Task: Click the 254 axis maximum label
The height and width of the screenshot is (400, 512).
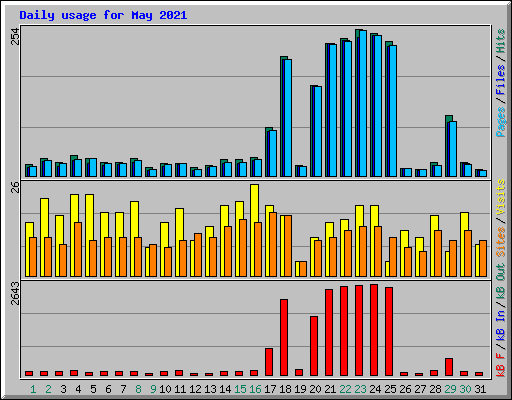Action: point(16,36)
